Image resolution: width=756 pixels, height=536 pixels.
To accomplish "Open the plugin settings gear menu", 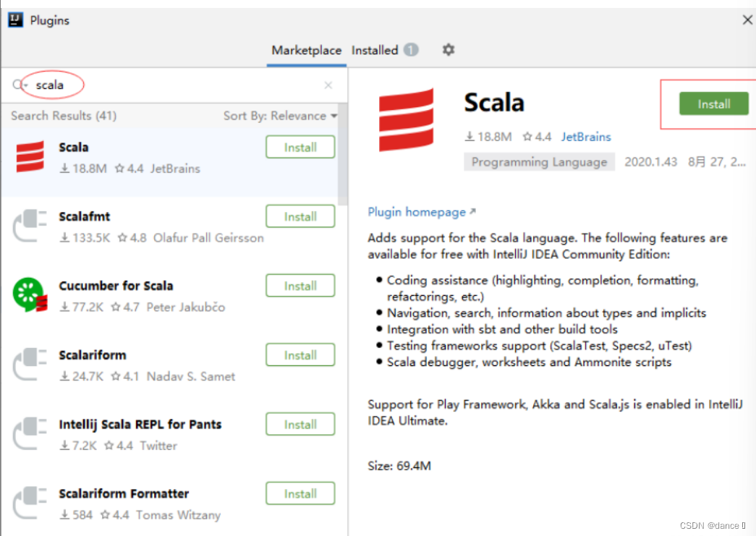I will (447, 50).
